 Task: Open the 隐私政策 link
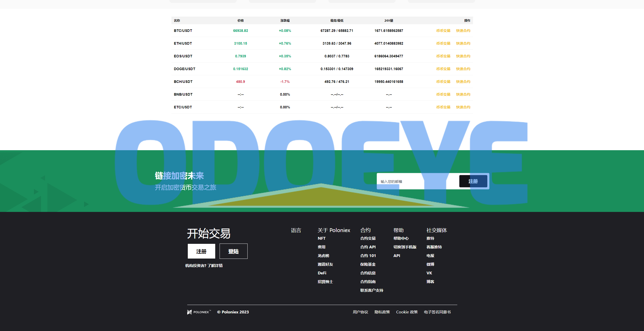[382, 312]
